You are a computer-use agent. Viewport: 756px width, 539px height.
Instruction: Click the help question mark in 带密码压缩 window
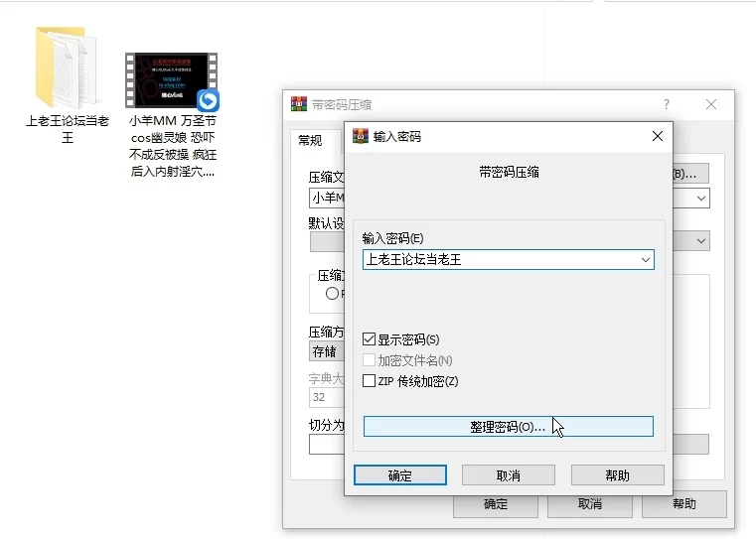666,104
